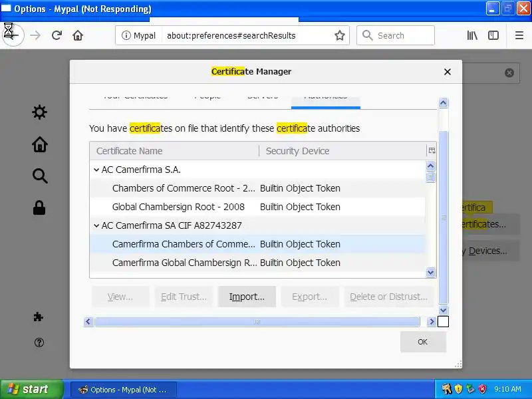Click horizontal scrollbar right arrow
Viewport: 532px width, 399px height.
431,321
